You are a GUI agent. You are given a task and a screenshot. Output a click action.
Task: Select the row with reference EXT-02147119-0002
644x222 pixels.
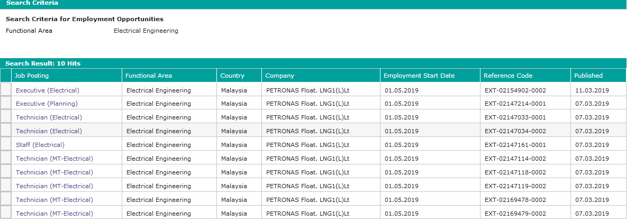6,186
